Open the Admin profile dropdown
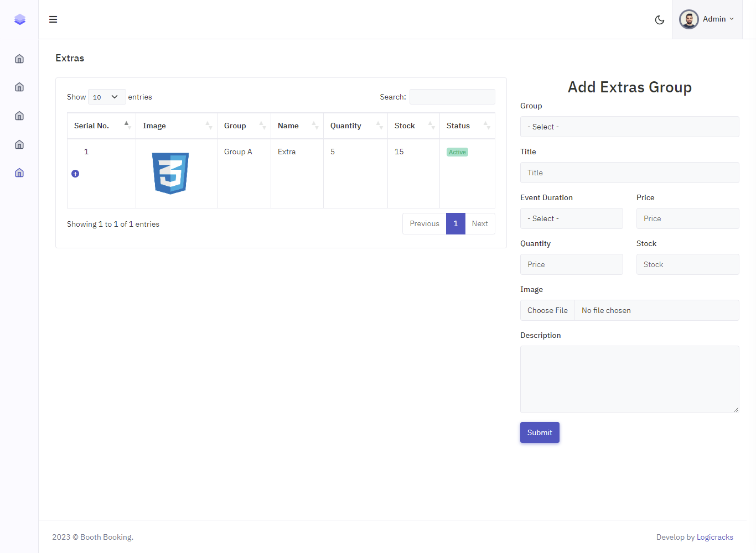The height and width of the screenshot is (553, 756). tap(707, 19)
